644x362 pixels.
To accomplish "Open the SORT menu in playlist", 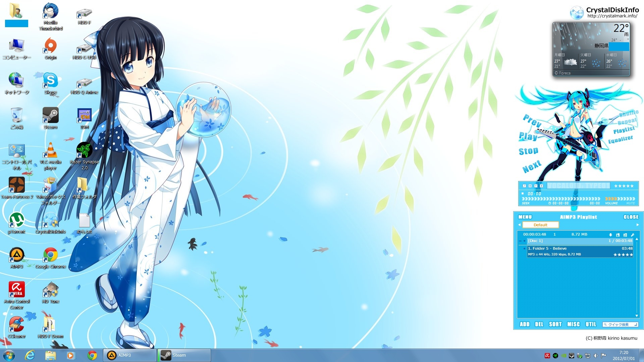I will click(555, 324).
